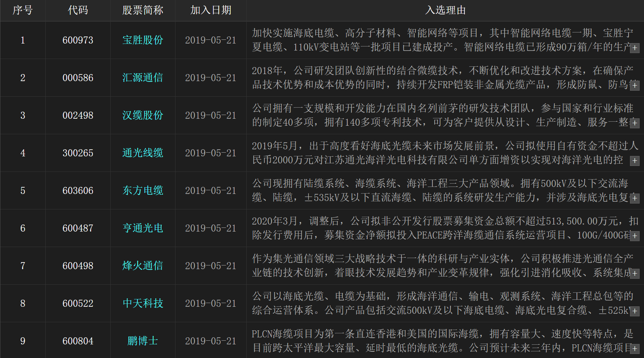Screen dimensions: 644x358
Task: Click serial number 1 in 宝胜股份 row
Action: coord(23,40)
